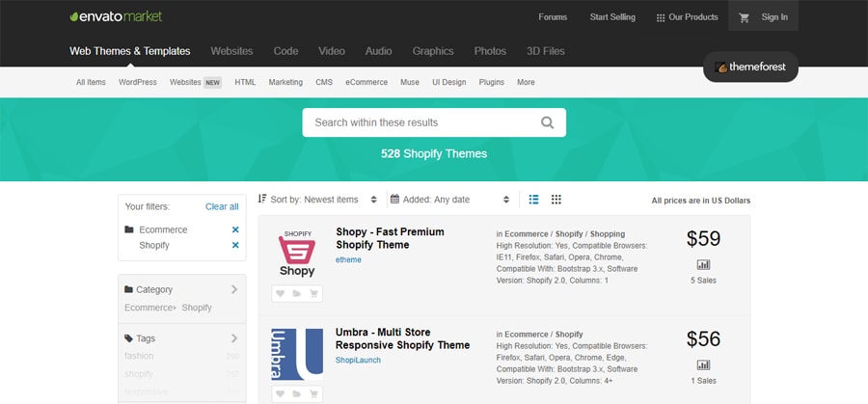The height and width of the screenshot is (404, 868).
Task: Click the fashion tag filter
Action: (x=139, y=356)
